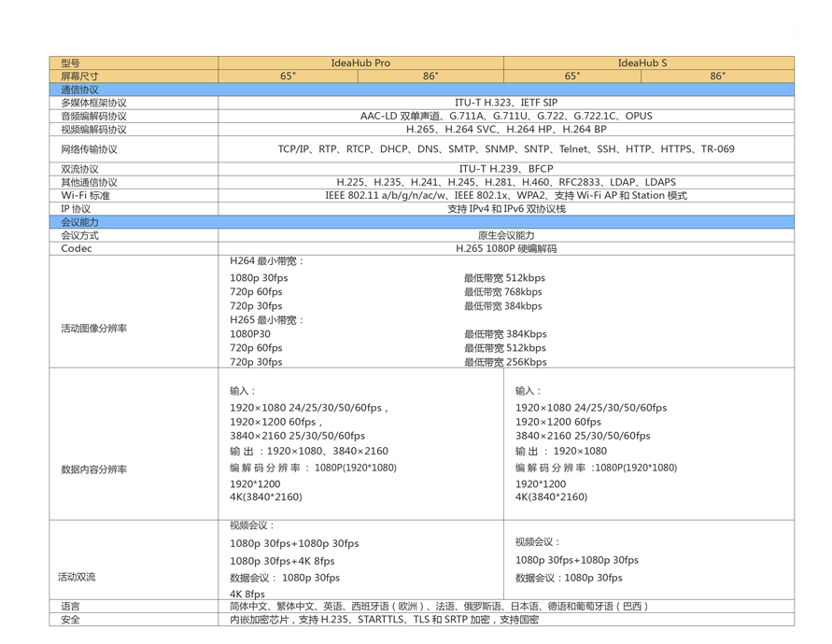Click the 'H265 最小带宽：' heading

click(x=267, y=320)
